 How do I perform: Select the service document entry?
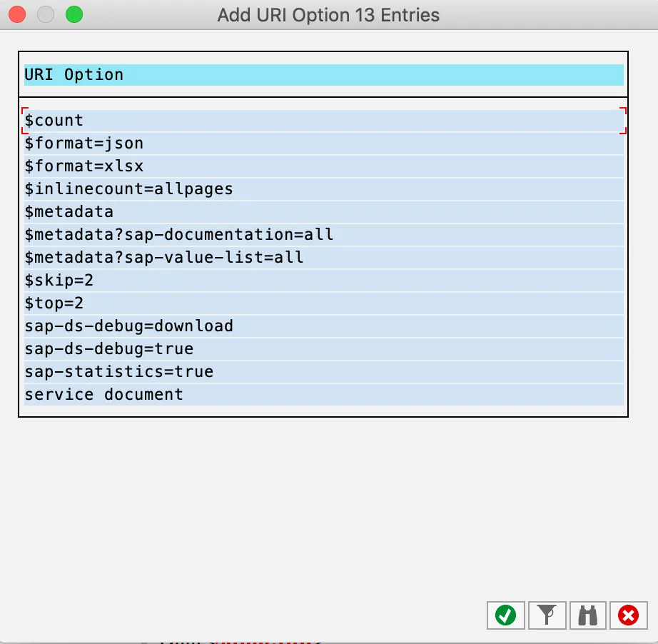point(103,395)
